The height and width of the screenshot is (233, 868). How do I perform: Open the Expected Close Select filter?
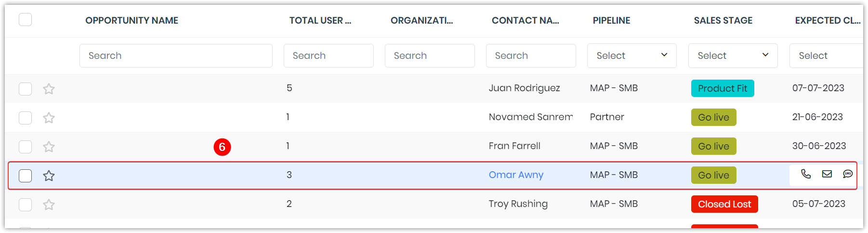[x=826, y=55]
